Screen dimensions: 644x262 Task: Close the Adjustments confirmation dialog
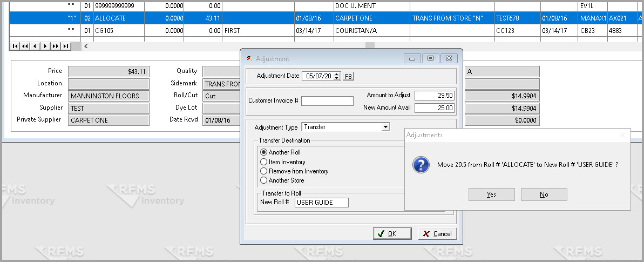622,135
